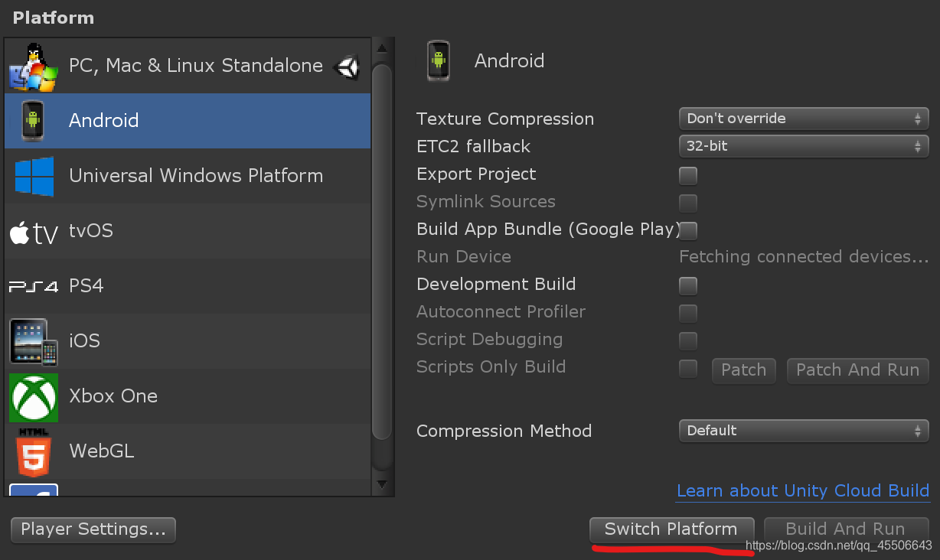Select PC, Mac & Linux Standalone platform
Image resolution: width=940 pixels, height=560 pixels.
(188, 66)
